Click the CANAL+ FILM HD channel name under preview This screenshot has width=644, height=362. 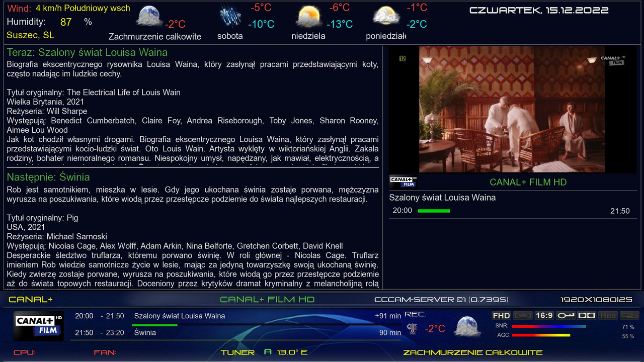coord(528,182)
